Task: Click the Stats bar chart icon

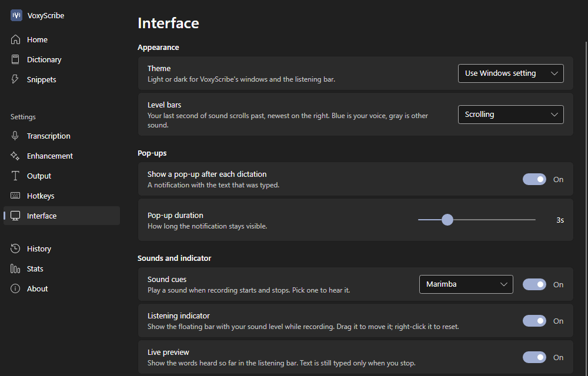Action: coord(15,268)
